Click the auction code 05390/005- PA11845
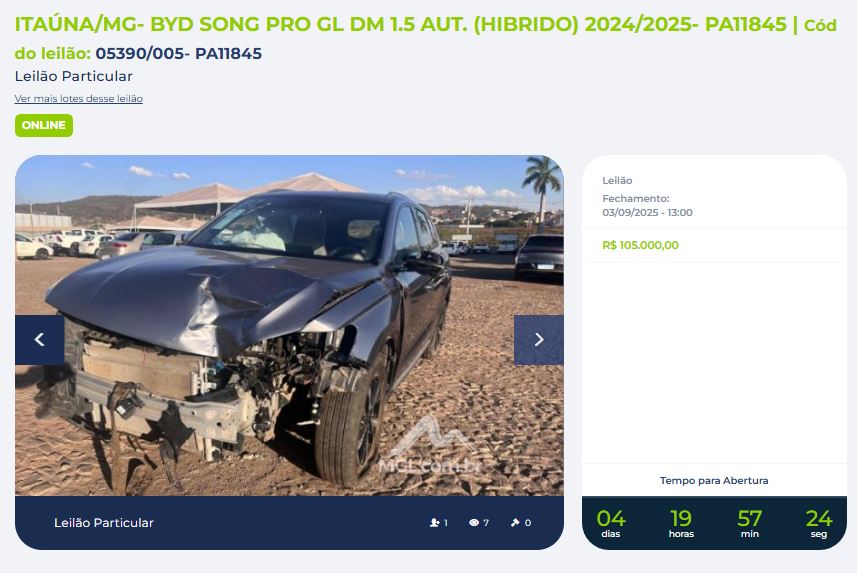 click(179, 54)
